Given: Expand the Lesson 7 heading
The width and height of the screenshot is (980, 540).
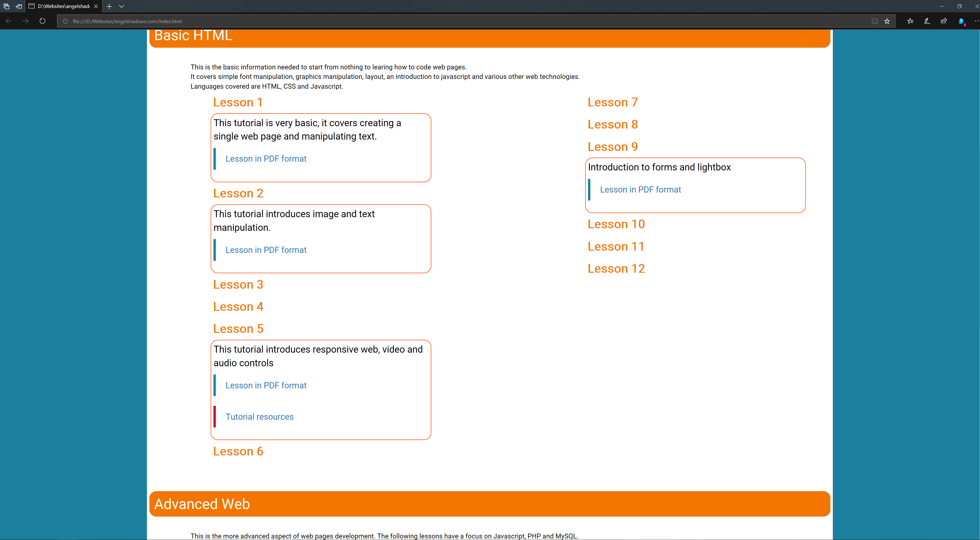Looking at the screenshot, I should (x=612, y=102).
